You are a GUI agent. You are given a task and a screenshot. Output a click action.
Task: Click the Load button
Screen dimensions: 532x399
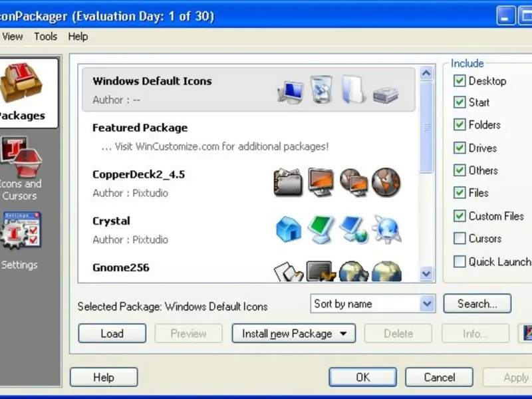click(112, 334)
